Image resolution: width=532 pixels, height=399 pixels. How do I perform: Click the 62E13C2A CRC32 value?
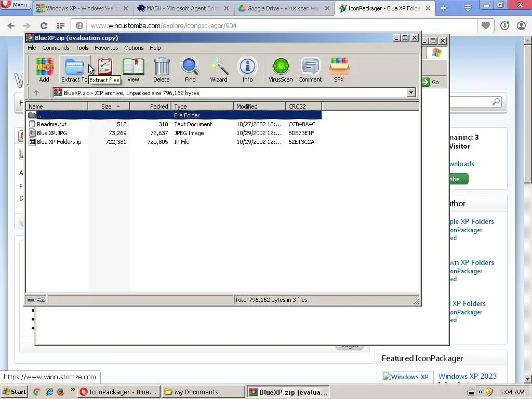[x=301, y=142]
